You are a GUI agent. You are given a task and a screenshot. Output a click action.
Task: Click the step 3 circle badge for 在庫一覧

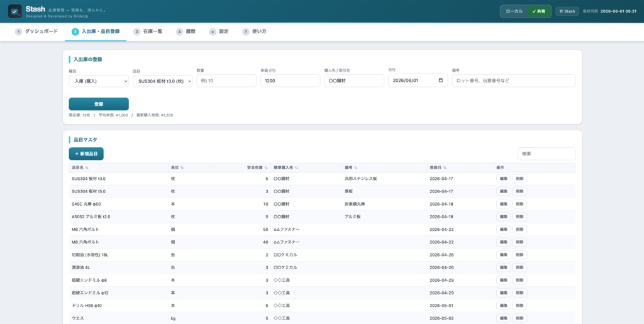click(x=136, y=31)
